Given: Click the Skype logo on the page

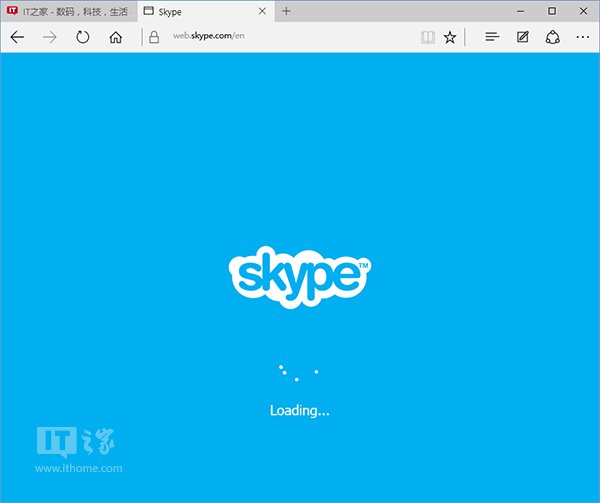Looking at the screenshot, I should pos(300,277).
